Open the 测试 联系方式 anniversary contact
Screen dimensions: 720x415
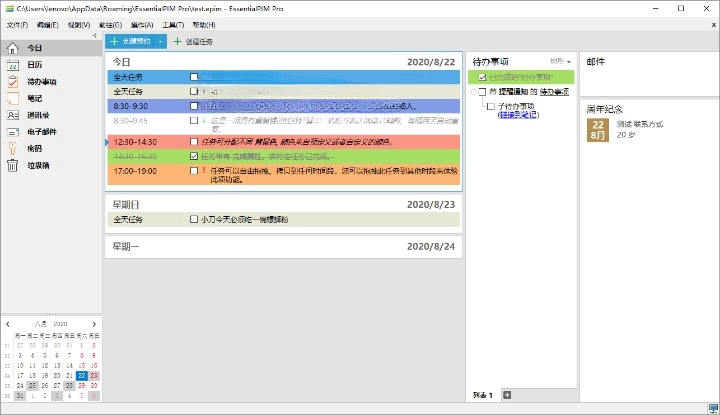pos(640,124)
